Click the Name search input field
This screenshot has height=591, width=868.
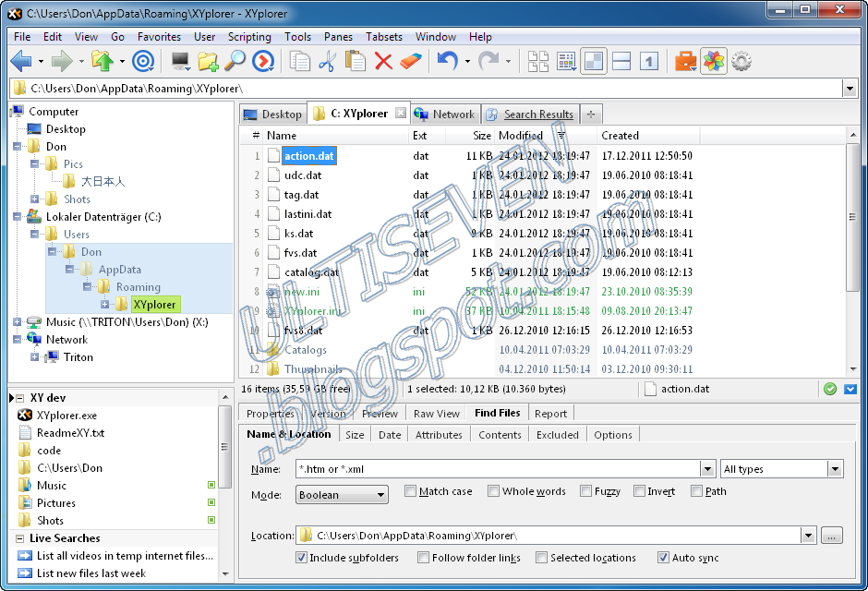(x=498, y=469)
